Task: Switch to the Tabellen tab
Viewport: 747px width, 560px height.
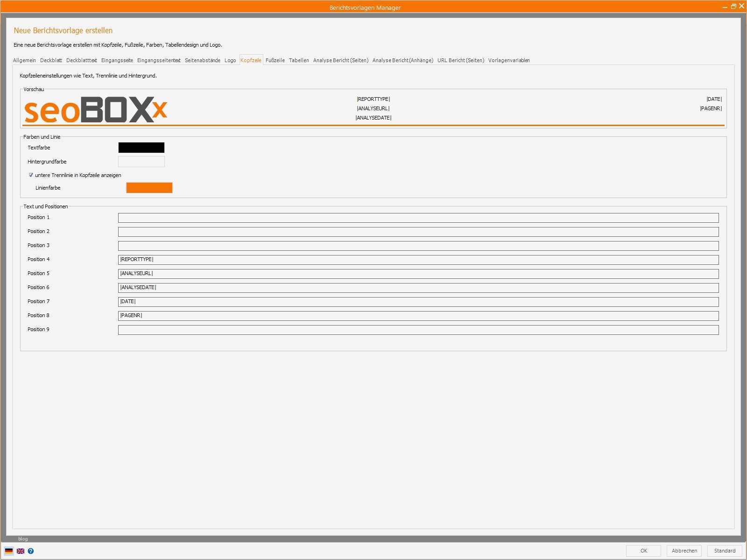Action: (x=299, y=60)
